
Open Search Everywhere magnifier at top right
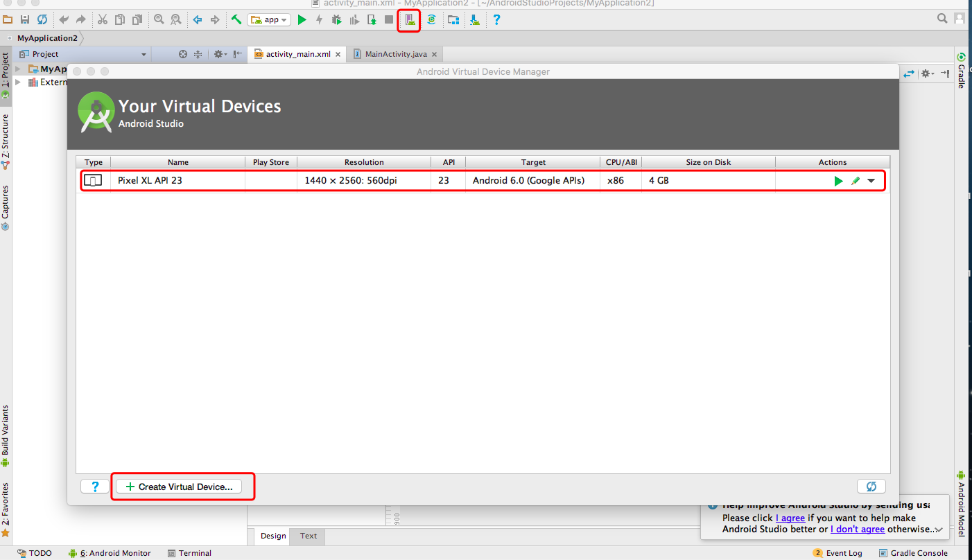click(942, 19)
